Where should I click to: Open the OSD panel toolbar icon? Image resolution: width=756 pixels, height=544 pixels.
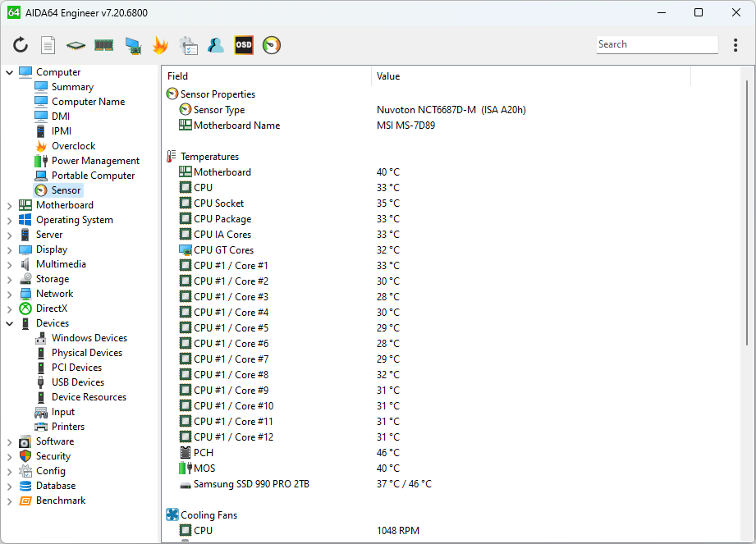[x=244, y=45]
